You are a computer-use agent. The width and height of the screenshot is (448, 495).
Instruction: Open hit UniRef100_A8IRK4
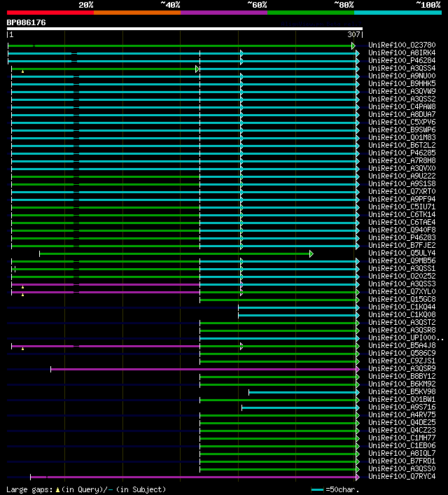pos(402,53)
